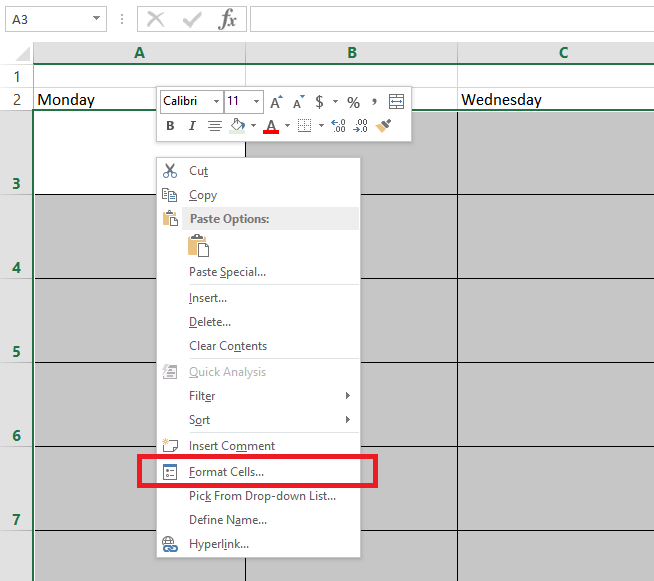Screen dimensions: 654x581
Task: Choose Copy from the context menu
Action: [x=258, y=195]
